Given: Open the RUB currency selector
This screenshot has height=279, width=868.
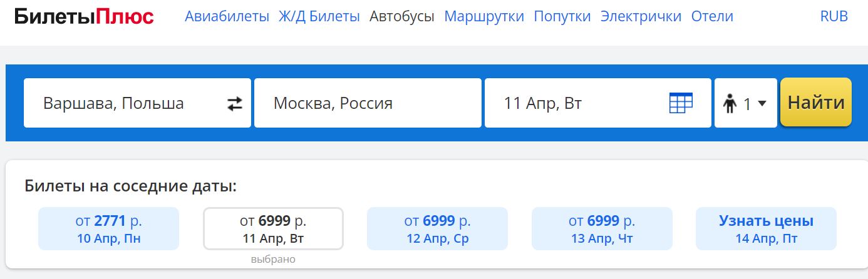Looking at the screenshot, I should [834, 17].
